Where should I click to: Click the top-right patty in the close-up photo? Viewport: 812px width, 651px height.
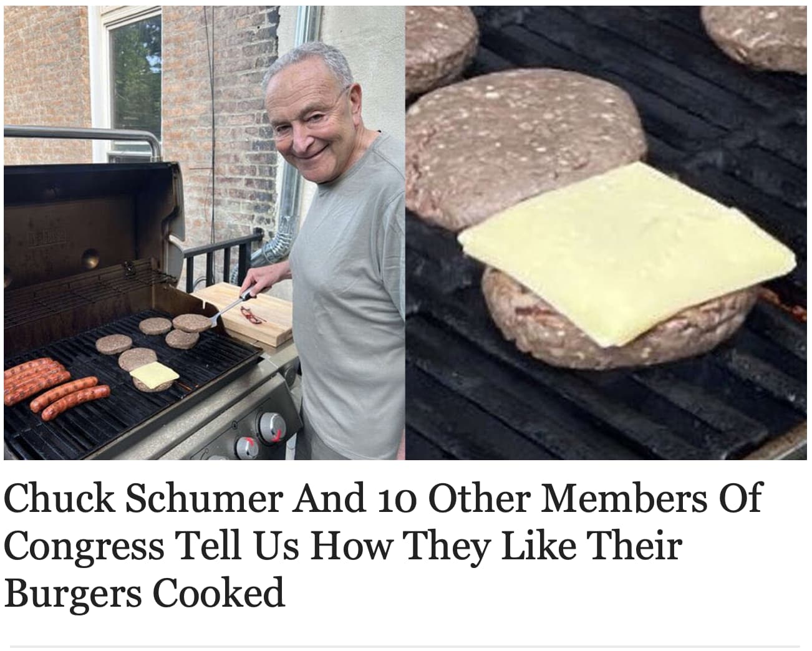(756, 36)
